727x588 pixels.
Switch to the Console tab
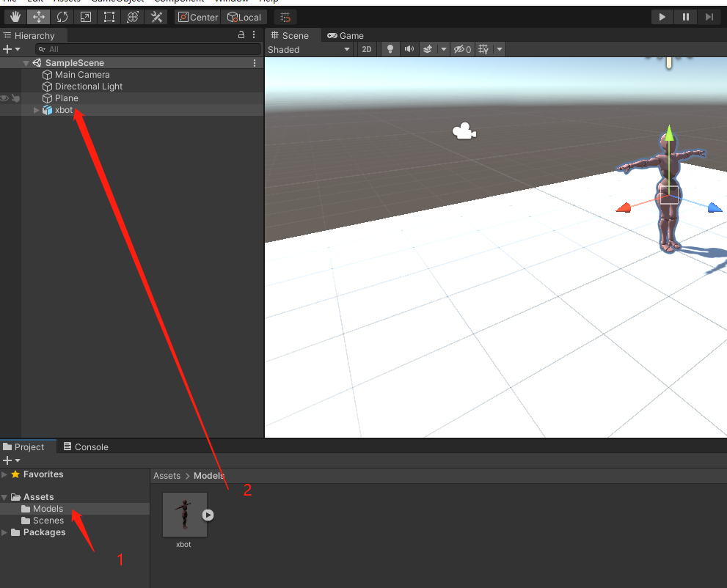point(86,447)
